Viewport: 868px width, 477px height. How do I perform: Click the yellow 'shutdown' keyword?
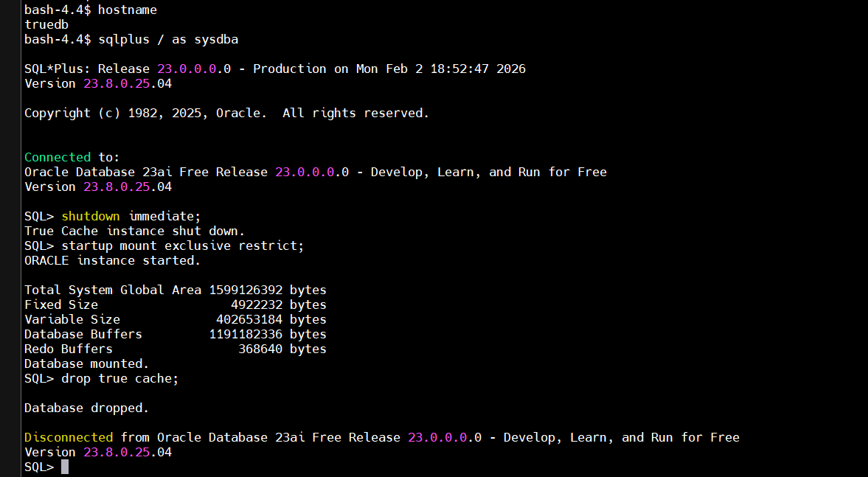[x=91, y=216]
